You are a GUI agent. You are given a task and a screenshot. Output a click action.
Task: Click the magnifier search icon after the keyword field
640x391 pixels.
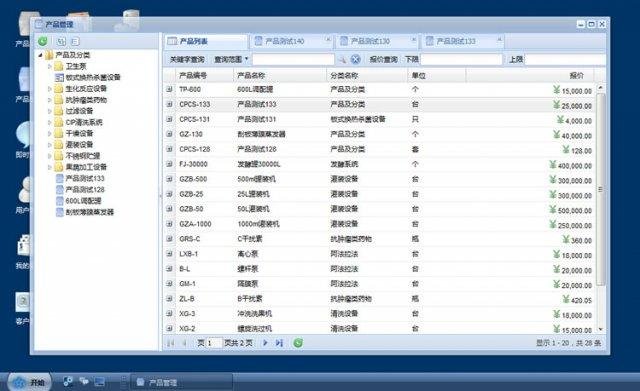coord(342,60)
